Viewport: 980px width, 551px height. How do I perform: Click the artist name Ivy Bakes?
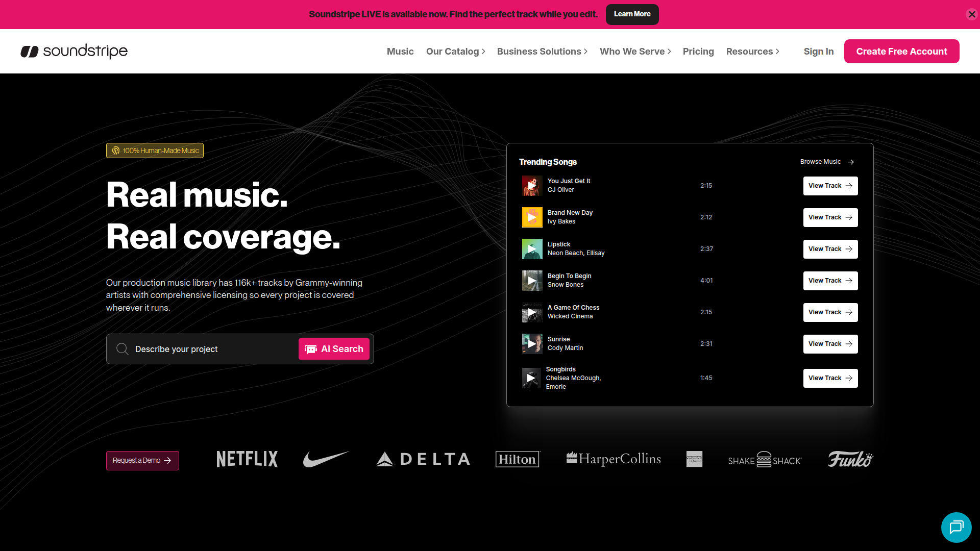tap(561, 221)
